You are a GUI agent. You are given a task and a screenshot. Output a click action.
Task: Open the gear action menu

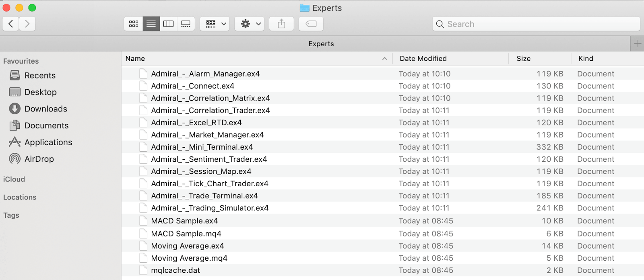pos(250,24)
